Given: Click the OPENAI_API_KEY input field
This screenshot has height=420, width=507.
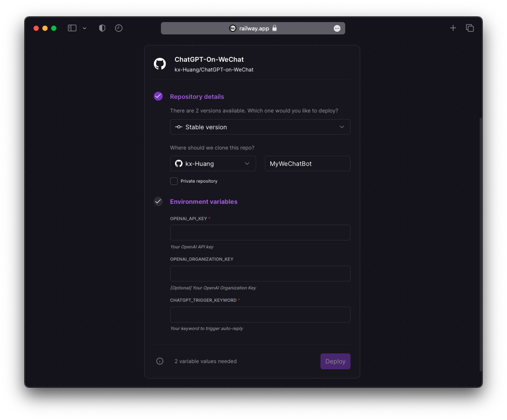Looking at the screenshot, I should (260, 232).
